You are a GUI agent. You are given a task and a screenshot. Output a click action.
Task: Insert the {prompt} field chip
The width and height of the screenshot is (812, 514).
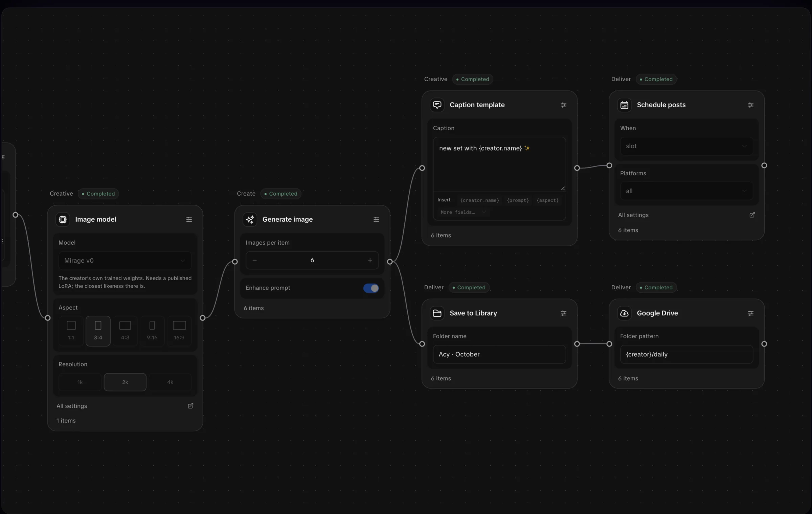[x=518, y=200]
